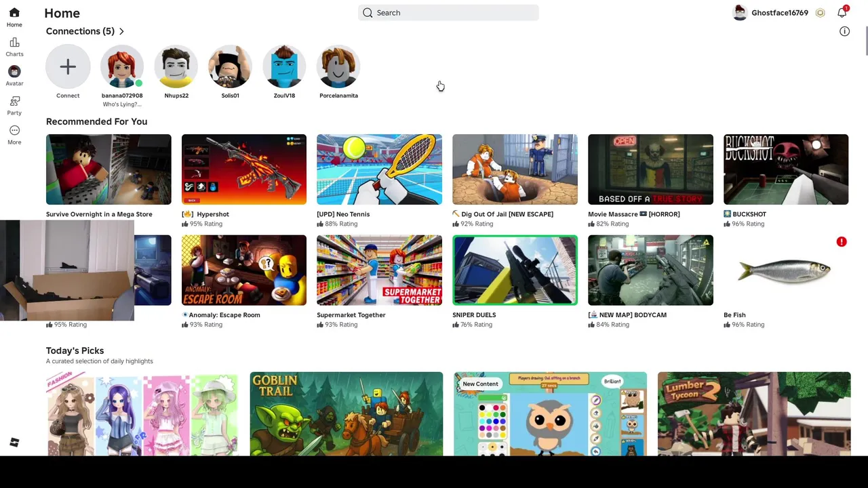
Task: Open the Robux currency icon
Action: (820, 13)
